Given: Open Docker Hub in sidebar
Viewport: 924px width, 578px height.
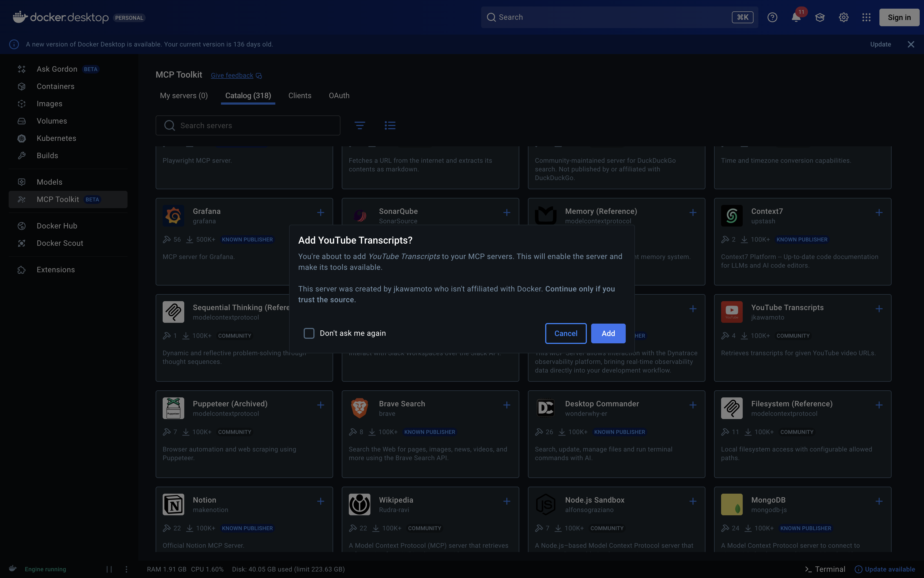Looking at the screenshot, I should coord(68,226).
